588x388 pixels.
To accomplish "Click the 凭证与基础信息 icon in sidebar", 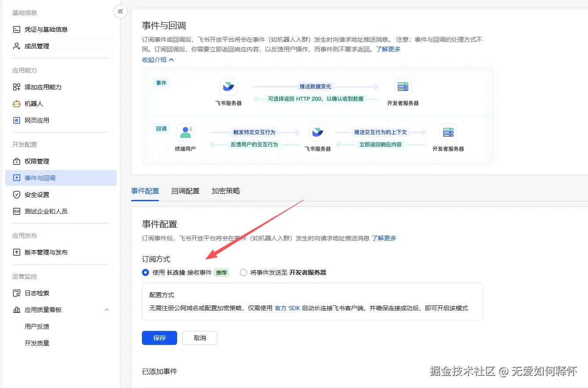I will [x=17, y=29].
